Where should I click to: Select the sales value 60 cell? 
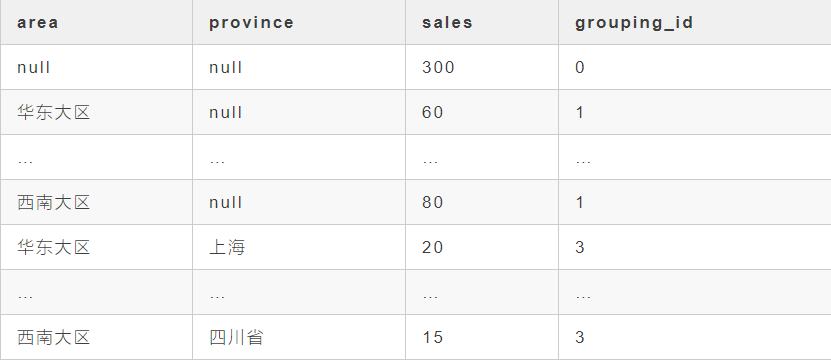(x=482, y=112)
